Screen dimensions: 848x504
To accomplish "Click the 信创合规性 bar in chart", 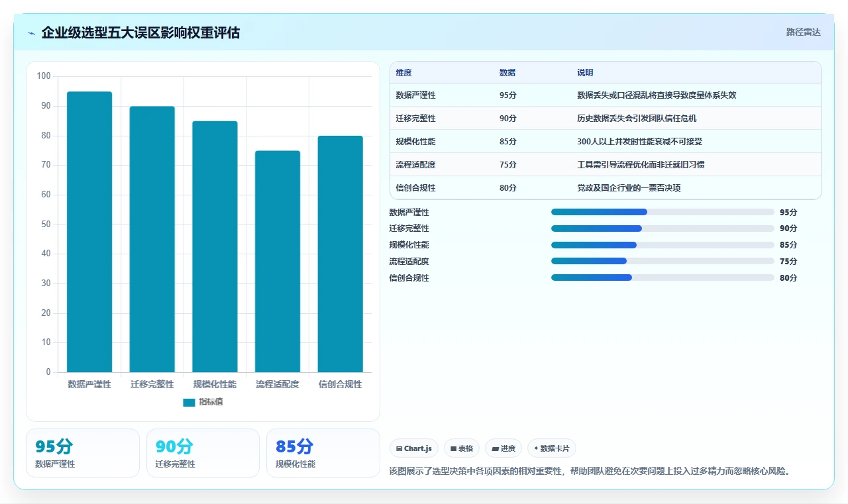I will coord(340,254).
